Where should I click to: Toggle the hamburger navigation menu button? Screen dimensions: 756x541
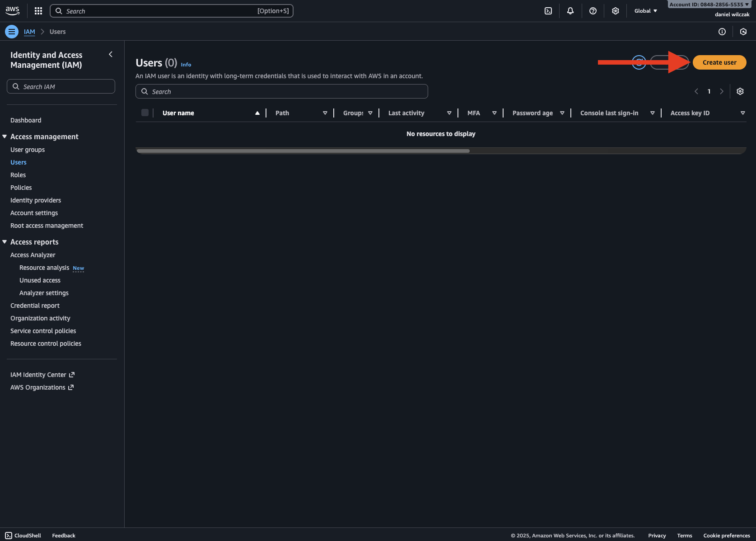(12, 32)
